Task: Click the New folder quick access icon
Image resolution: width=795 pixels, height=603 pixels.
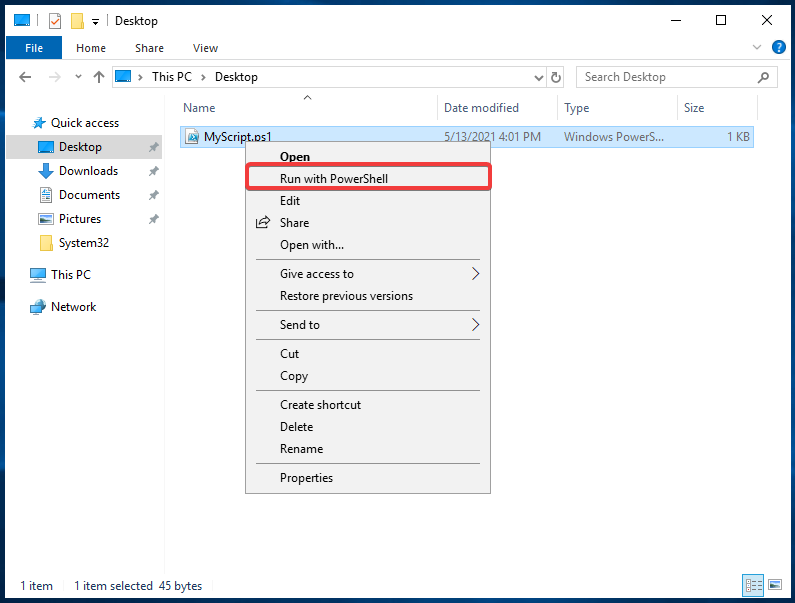Action: point(77,21)
